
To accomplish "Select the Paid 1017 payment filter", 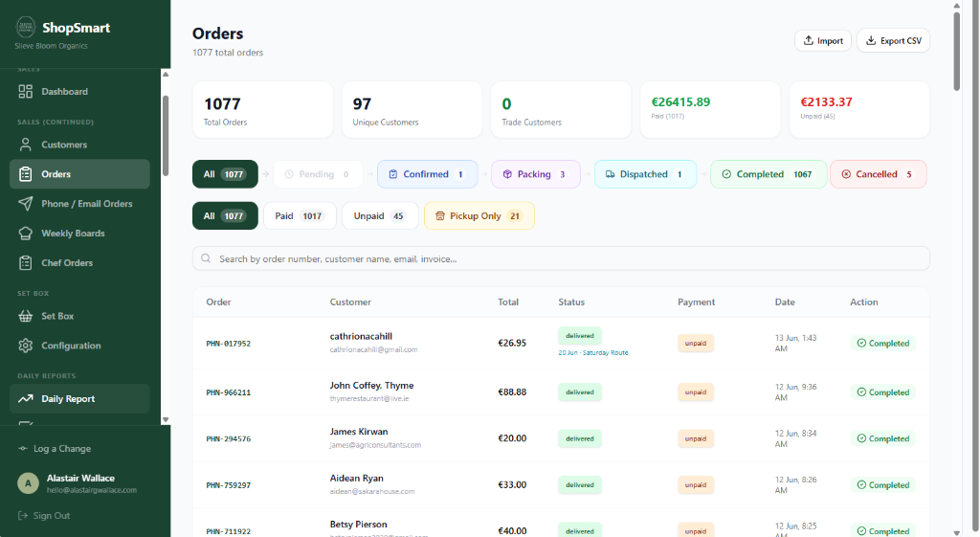I will click(x=300, y=215).
